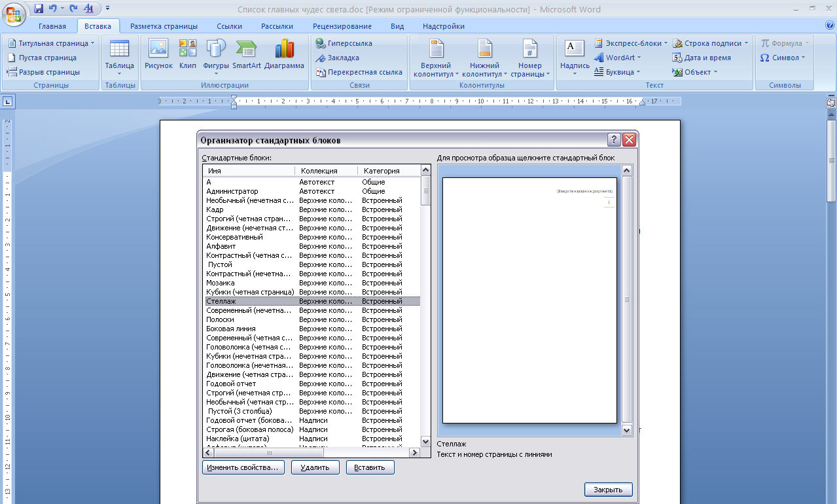
Task: Insert a Перекрестная ссылка
Action: point(359,72)
